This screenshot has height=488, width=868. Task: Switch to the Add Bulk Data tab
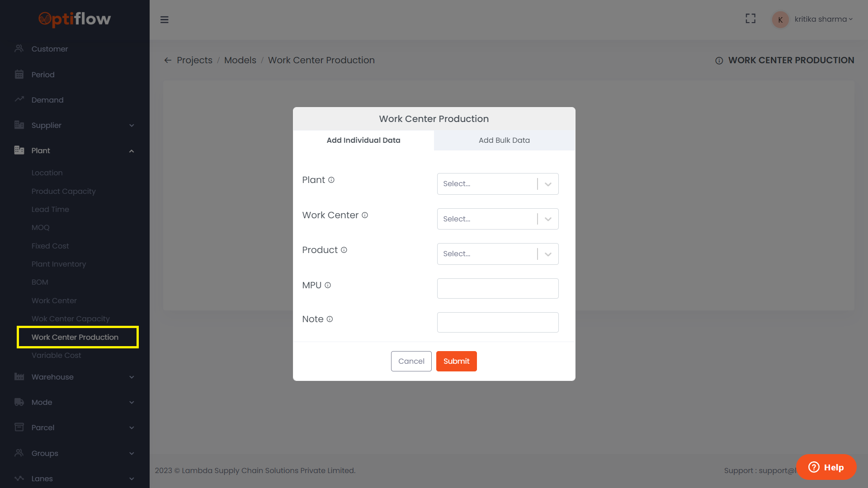click(504, 140)
